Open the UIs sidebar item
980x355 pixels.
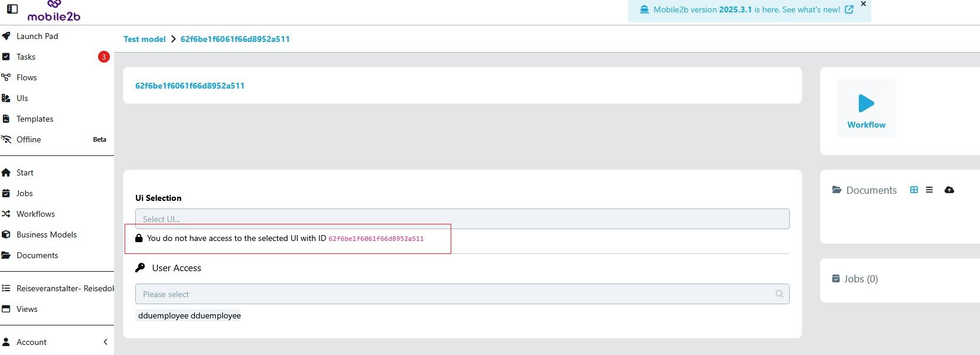(x=22, y=98)
